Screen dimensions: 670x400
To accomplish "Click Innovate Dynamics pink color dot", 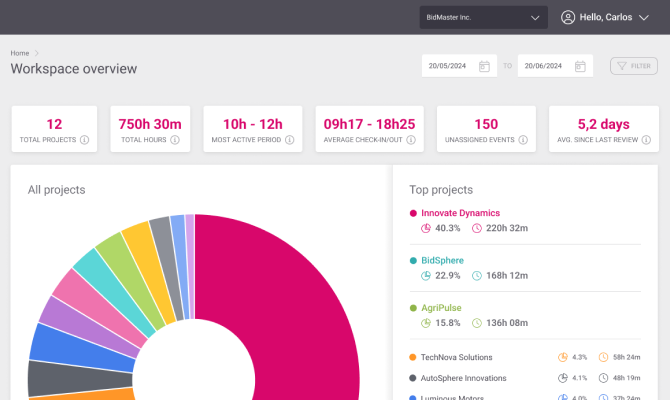I will point(413,213).
